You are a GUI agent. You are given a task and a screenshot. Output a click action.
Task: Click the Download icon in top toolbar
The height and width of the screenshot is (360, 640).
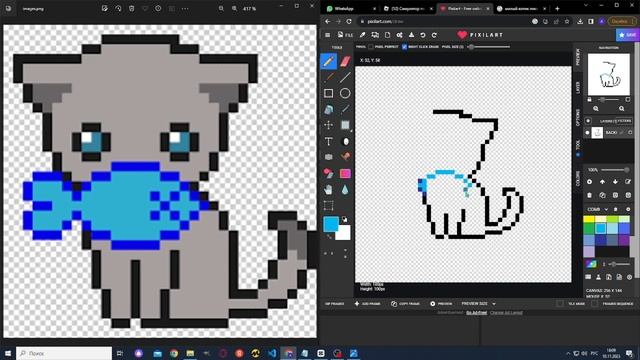(x=411, y=35)
